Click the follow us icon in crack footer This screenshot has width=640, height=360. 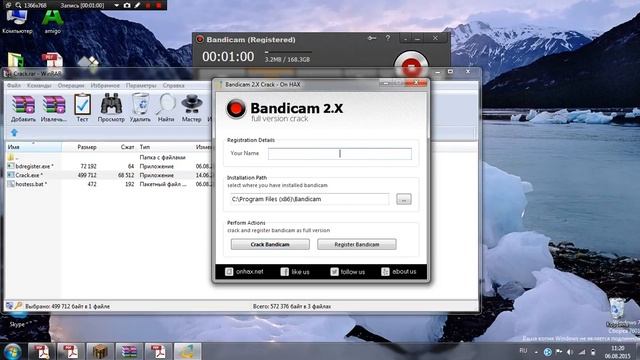pyautogui.click(x=334, y=271)
